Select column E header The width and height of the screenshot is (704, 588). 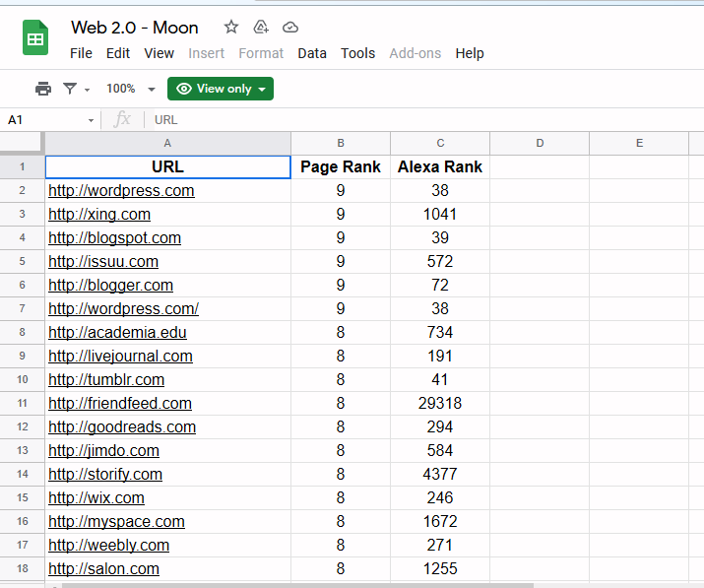[639, 143]
